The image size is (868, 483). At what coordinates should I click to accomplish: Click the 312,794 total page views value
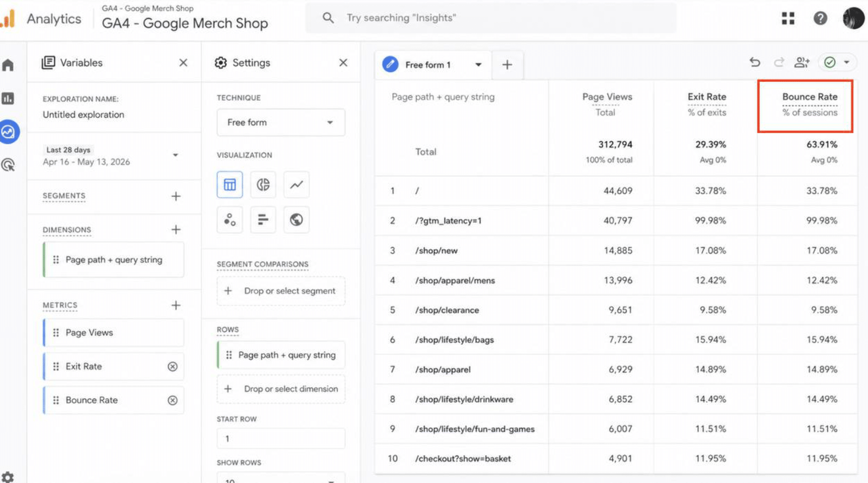pyautogui.click(x=615, y=145)
